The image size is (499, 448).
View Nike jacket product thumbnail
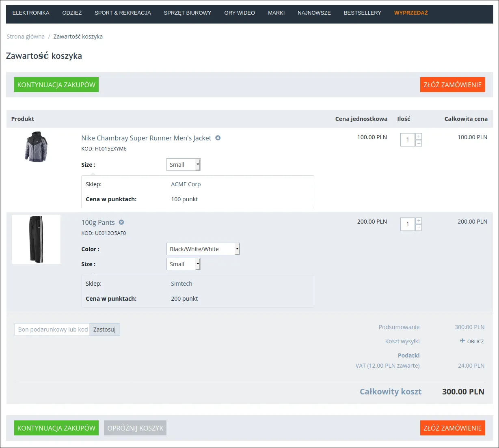[36, 147]
